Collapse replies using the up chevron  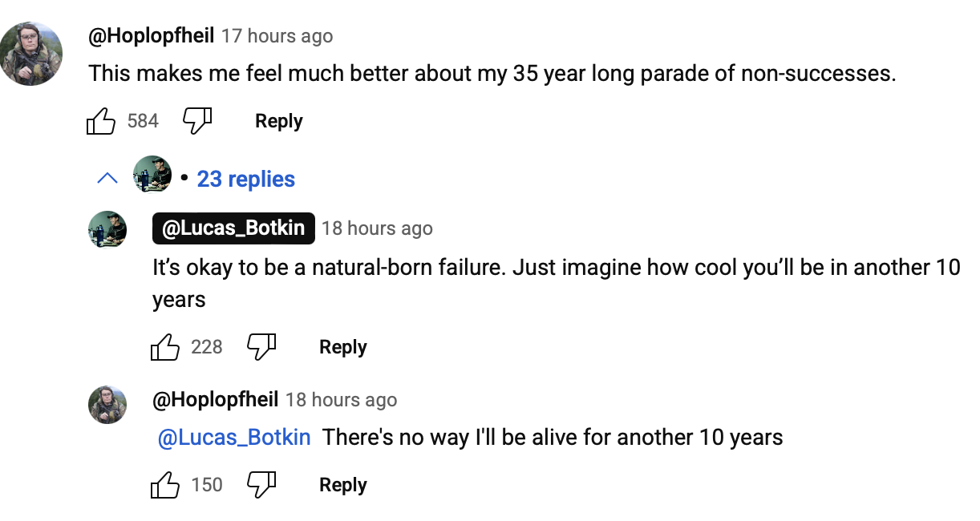tap(107, 179)
